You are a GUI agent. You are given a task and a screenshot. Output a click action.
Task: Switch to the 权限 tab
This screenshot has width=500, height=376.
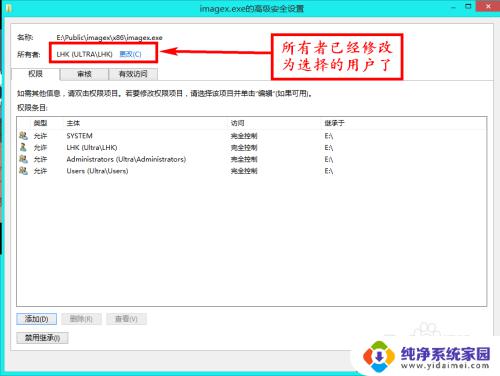point(36,74)
